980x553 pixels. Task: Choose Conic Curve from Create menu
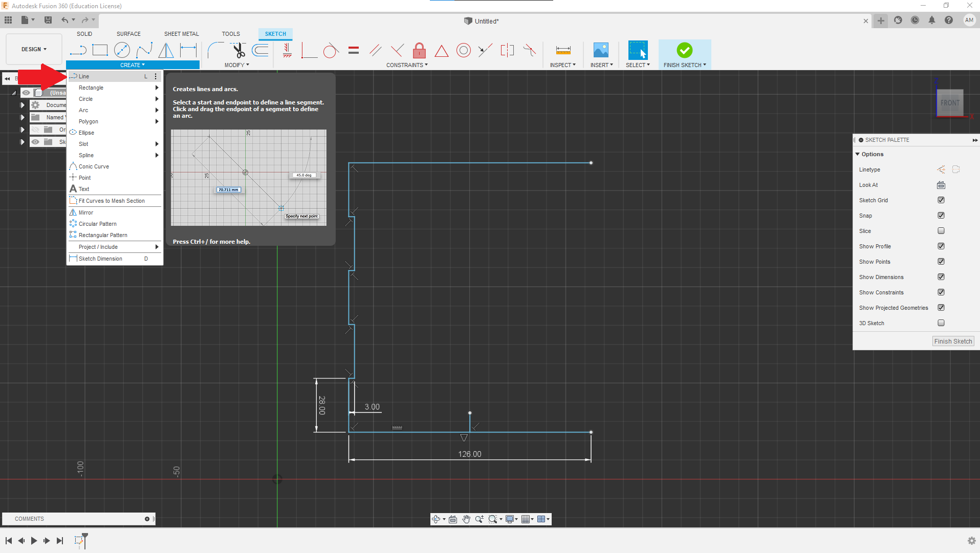[x=94, y=166]
